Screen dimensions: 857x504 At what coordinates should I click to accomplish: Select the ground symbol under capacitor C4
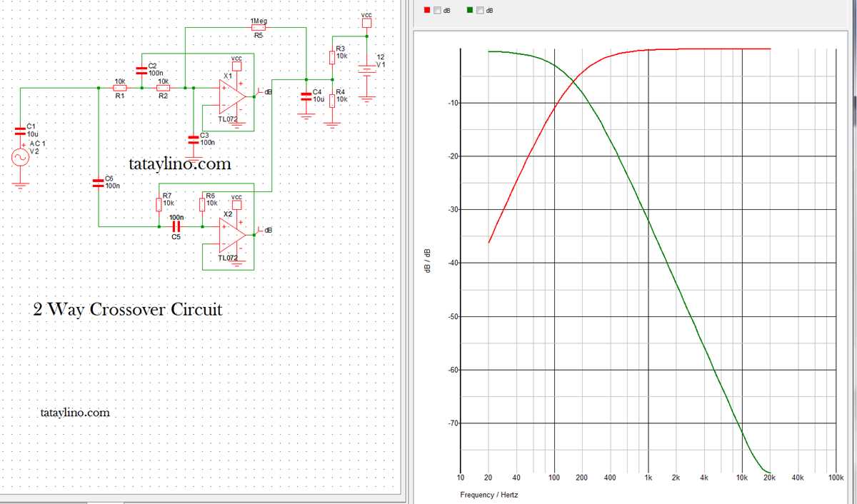pyautogui.click(x=306, y=115)
